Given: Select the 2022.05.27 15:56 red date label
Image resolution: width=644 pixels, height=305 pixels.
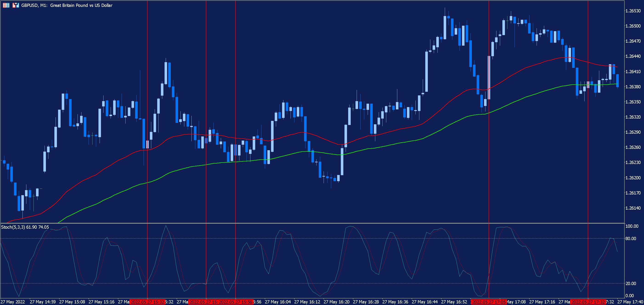Looking at the screenshot, I should click(236, 302).
